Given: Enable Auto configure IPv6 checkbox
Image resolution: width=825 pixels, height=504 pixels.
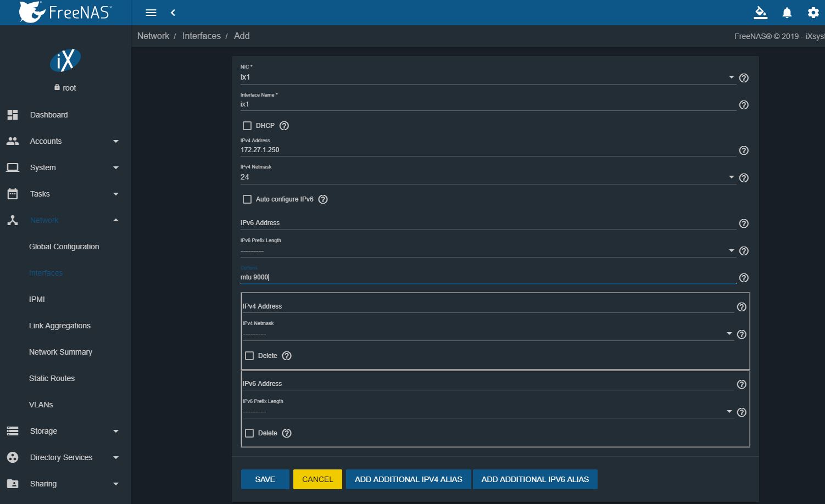Looking at the screenshot, I should pos(247,199).
